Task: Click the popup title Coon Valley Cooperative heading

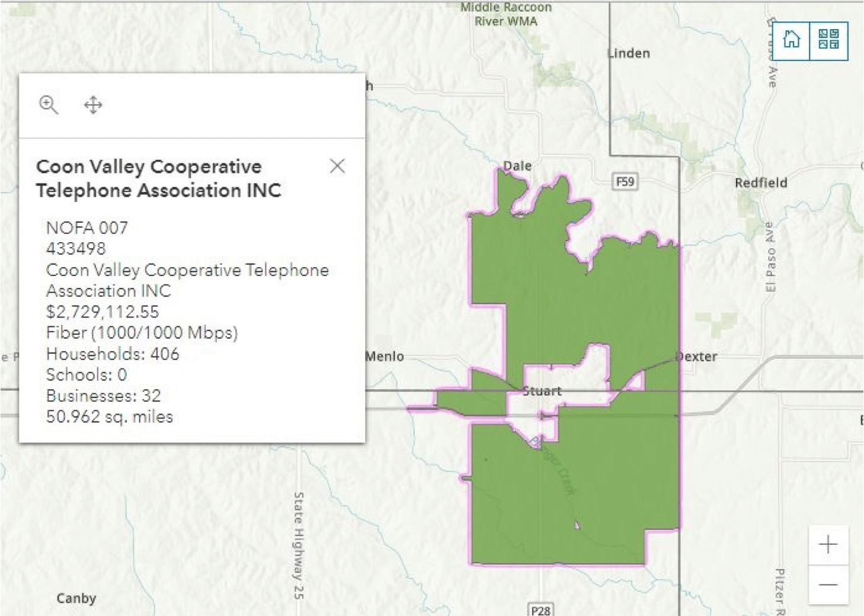Action: tap(158, 178)
